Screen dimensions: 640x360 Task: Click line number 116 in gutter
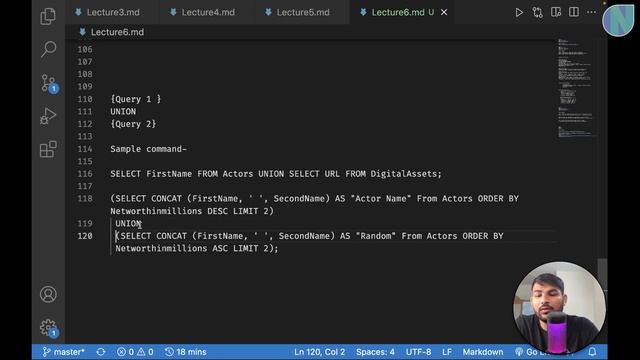click(85, 174)
